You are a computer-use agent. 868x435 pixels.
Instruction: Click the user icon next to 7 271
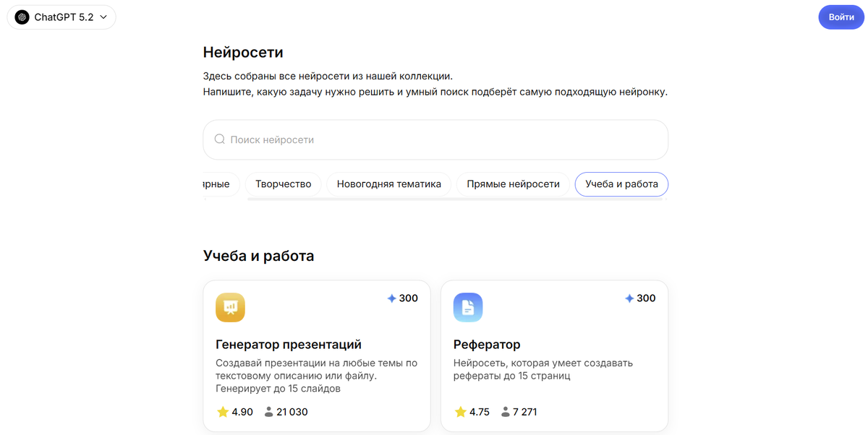(504, 411)
